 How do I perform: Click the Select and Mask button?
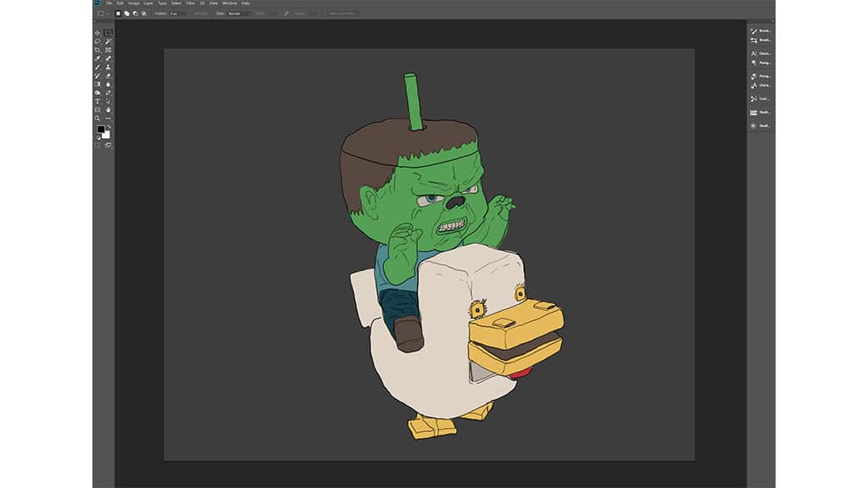342,14
